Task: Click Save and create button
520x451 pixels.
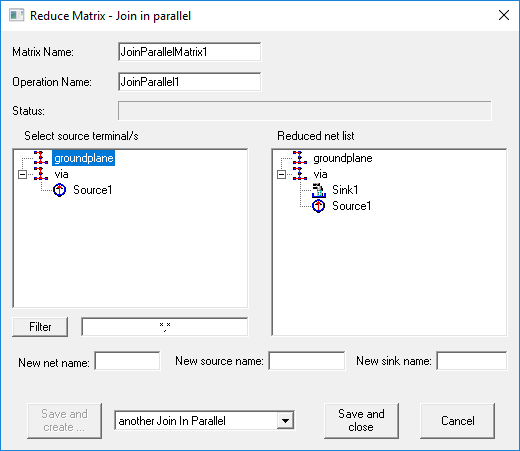Action: 64,421
